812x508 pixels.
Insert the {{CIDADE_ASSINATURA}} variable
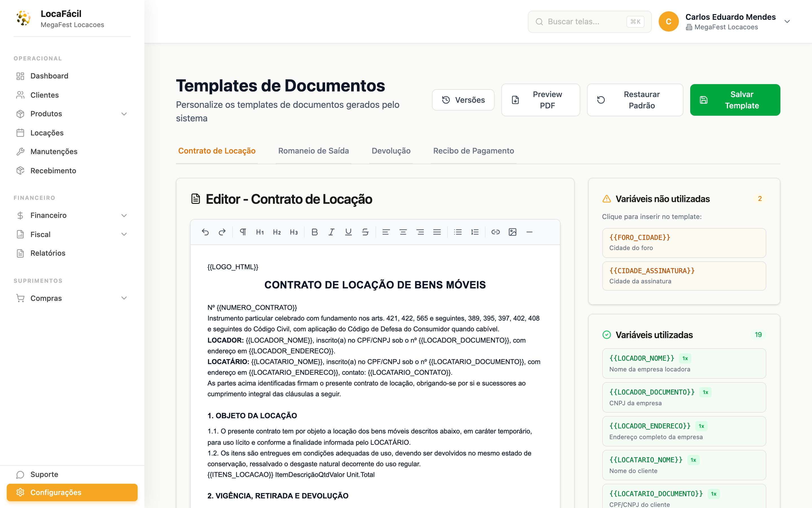(x=684, y=276)
